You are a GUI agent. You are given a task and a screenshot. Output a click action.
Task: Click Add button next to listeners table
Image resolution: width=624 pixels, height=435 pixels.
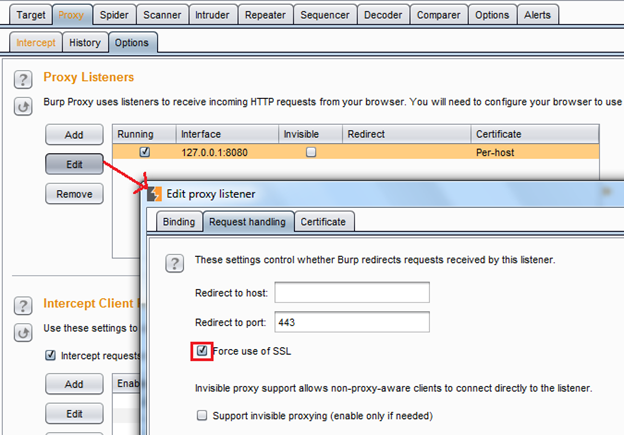[74, 135]
